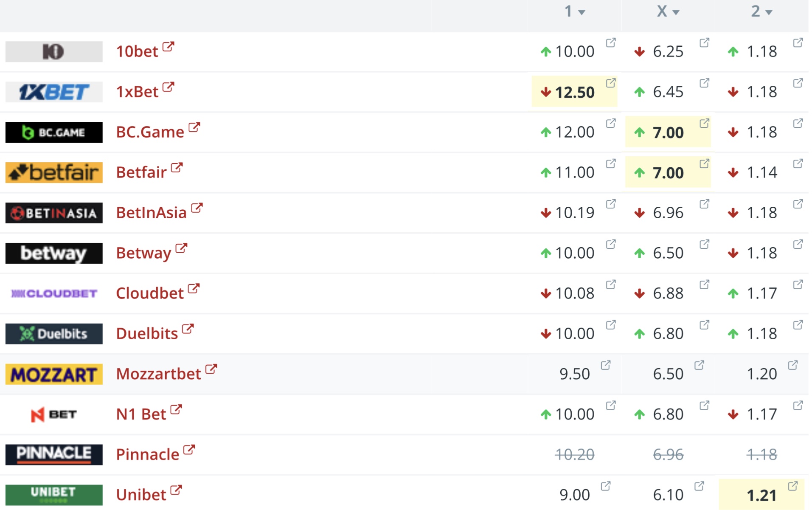This screenshot has width=812, height=510.
Task: Click the Cloudbet logo
Action: click(54, 293)
